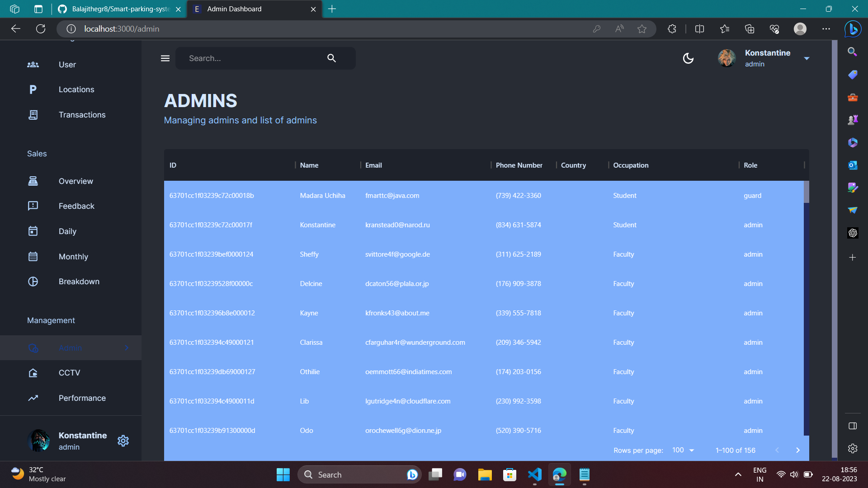Select the Performance trending icon
Image resolution: width=868 pixels, height=488 pixels.
pos(33,398)
